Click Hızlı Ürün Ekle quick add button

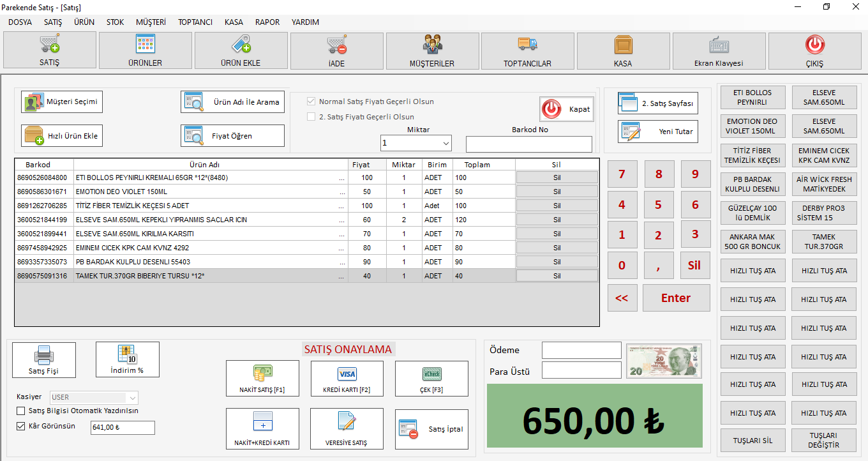pos(62,135)
